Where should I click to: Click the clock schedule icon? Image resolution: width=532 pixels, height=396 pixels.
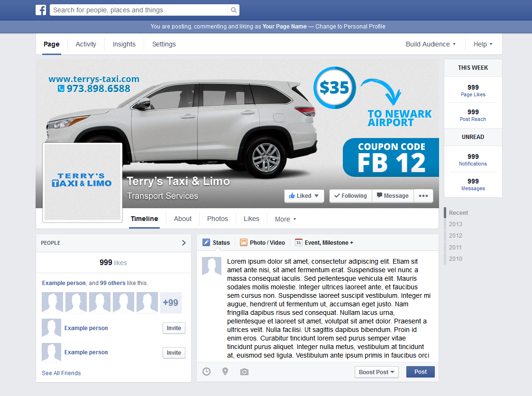[206, 372]
